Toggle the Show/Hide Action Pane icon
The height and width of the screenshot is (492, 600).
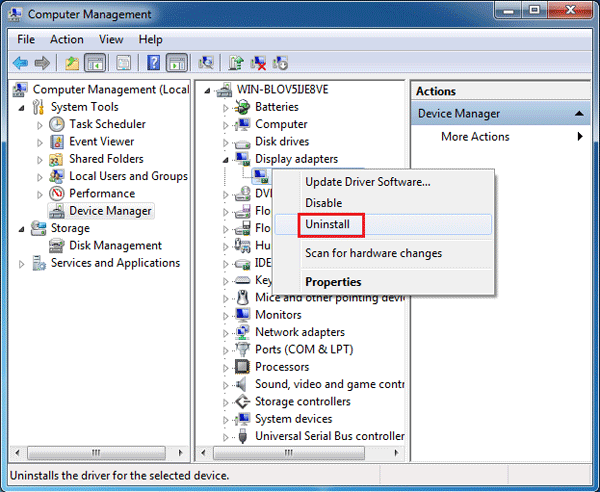point(177,63)
